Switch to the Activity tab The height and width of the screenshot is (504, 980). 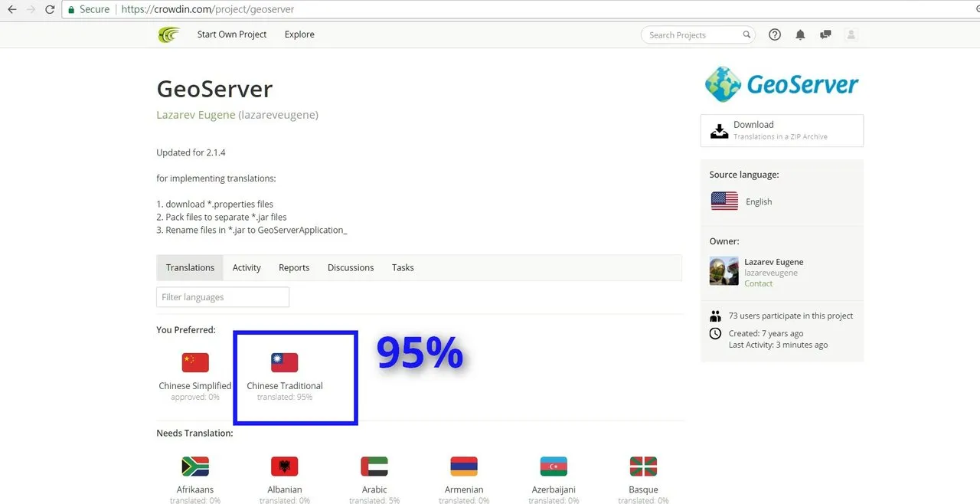tap(247, 267)
